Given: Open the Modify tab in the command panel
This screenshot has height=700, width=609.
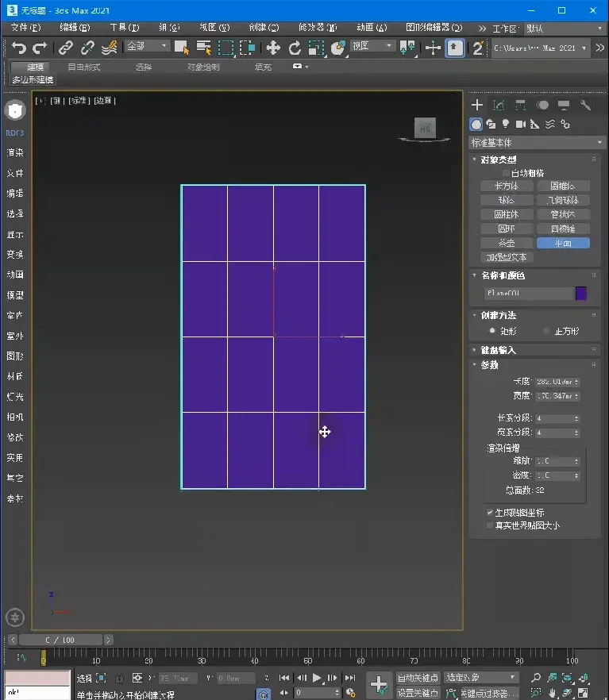Looking at the screenshot, I should pyautogui.click(x=499, y=105).
